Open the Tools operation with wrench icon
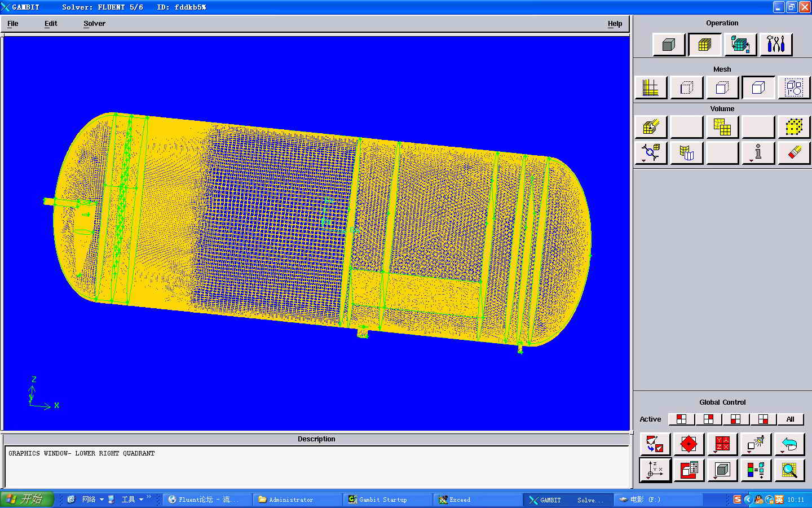The width and height of the screenshot is (812, 508). (x=776, y=45)
